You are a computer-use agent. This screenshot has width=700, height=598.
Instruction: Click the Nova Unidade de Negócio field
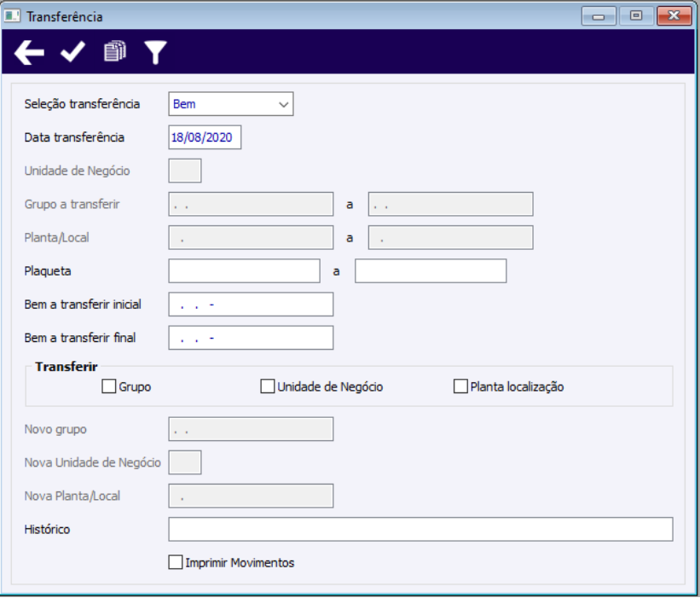(x=185, y=462)
